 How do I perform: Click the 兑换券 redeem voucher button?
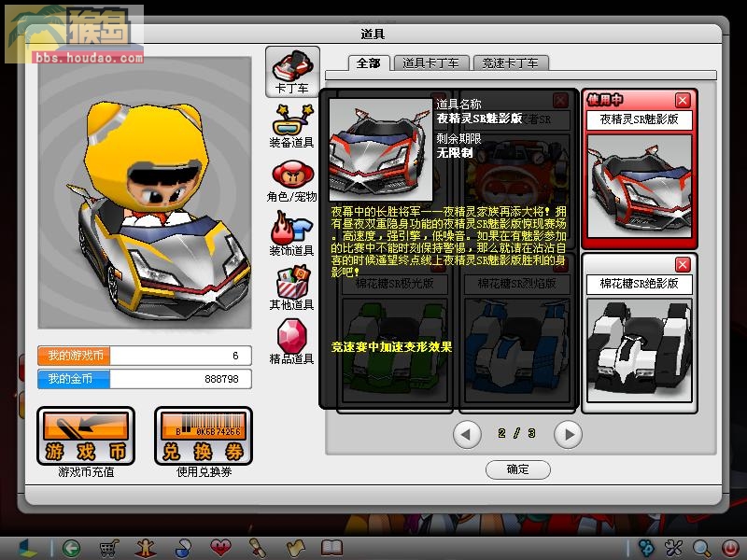(204, 436)
